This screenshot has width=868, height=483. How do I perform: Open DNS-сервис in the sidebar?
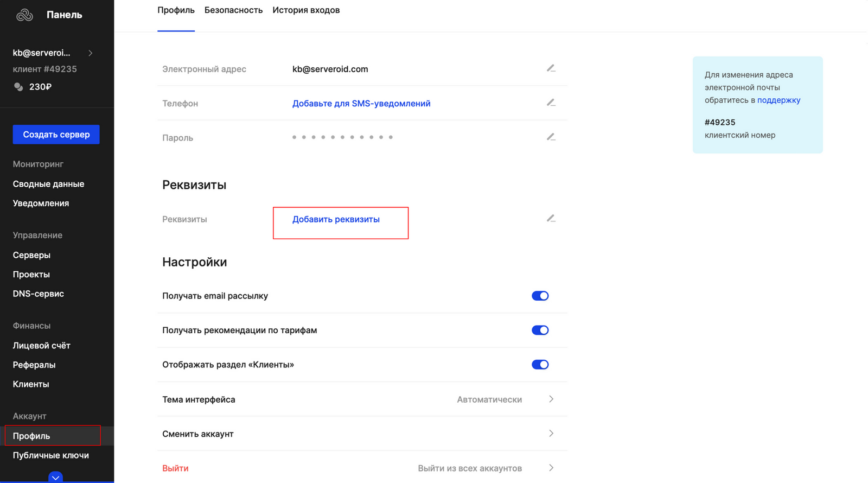coord(39,294)
